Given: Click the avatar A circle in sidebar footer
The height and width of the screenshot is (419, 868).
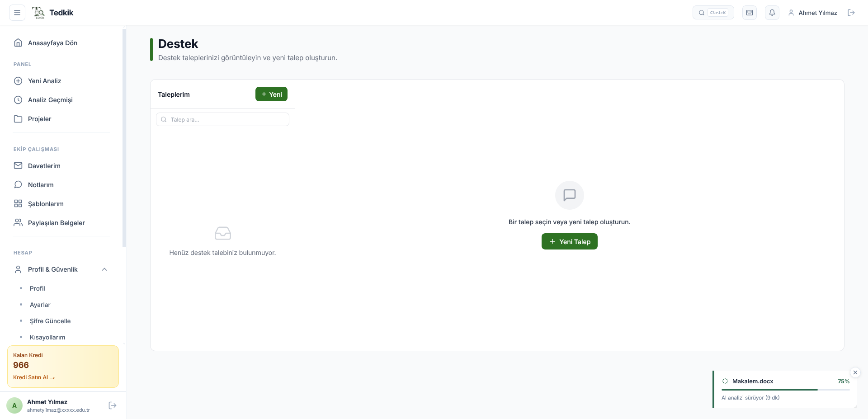Looking at the screenshot, I should pos(14,405).
